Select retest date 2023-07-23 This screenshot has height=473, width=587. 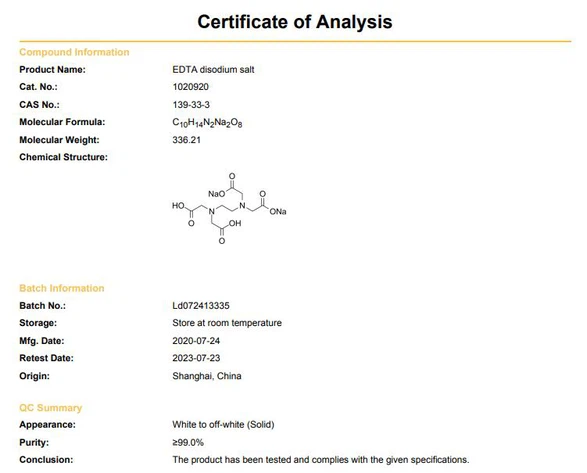coord(196,358)
